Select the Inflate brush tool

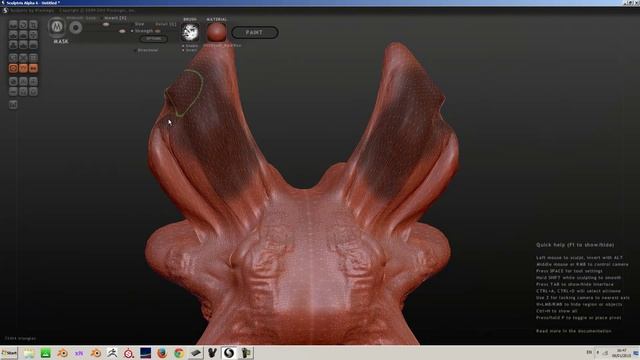[x=13, y=44]
